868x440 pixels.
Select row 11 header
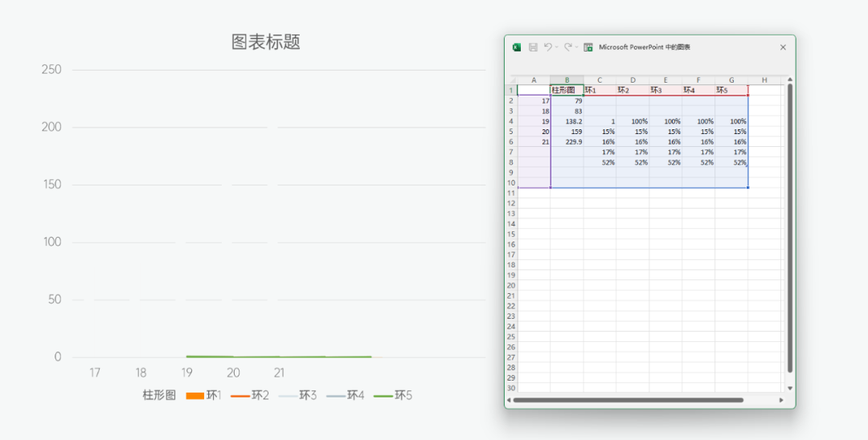[511, 193]
